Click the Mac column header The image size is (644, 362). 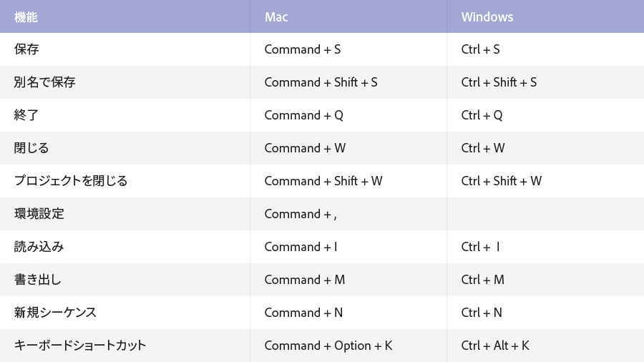[276, 16]
